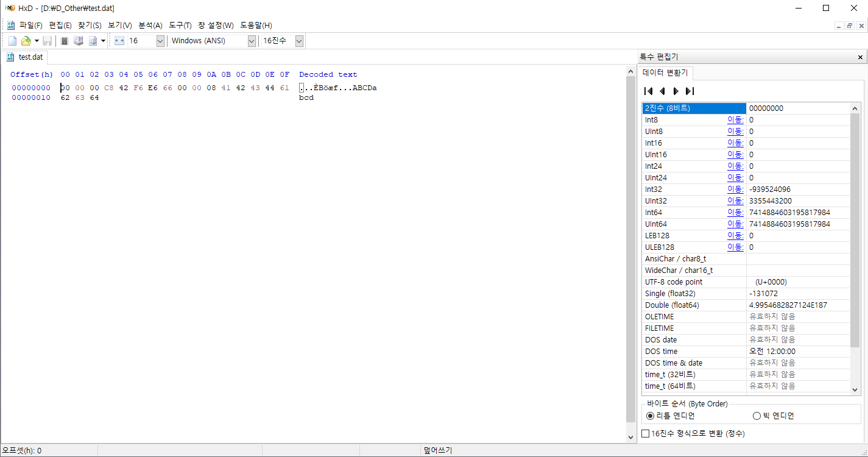Select the 리틀 엔디언 radio button
Image resolution: width=868 pixels, height=457 pixels.
669,416
